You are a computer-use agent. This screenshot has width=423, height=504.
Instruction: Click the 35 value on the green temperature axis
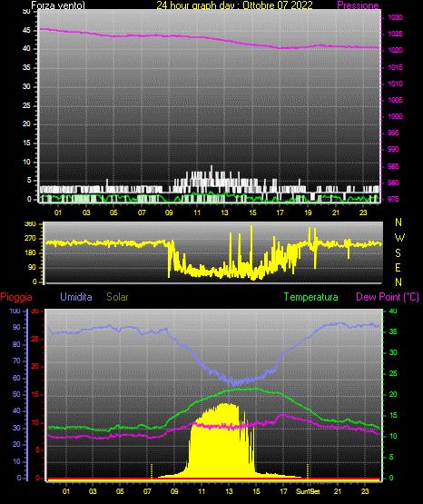[x=393, y=331]
